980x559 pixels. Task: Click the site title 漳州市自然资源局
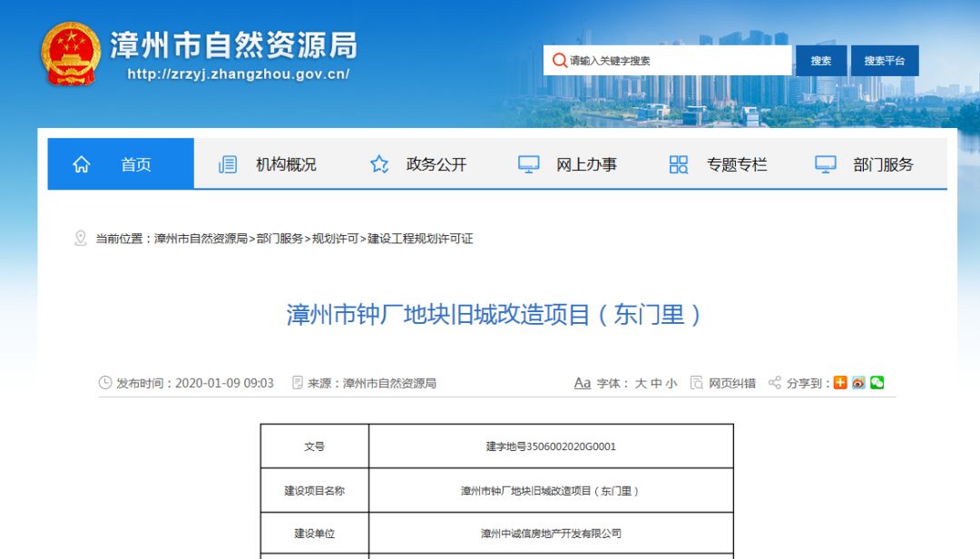pos(234,45)
